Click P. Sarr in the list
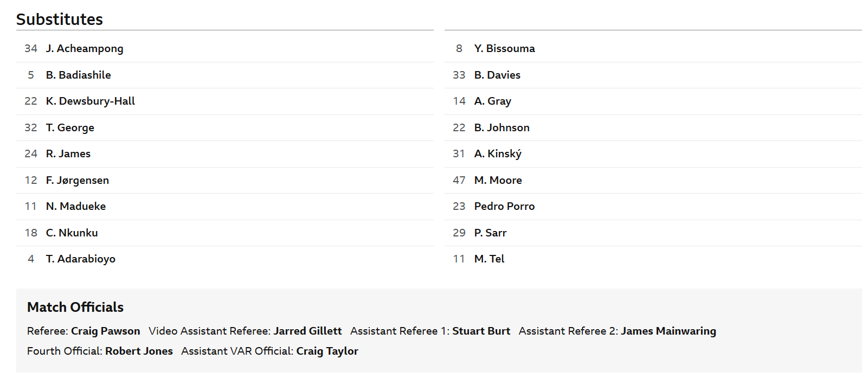 (491, 233)
